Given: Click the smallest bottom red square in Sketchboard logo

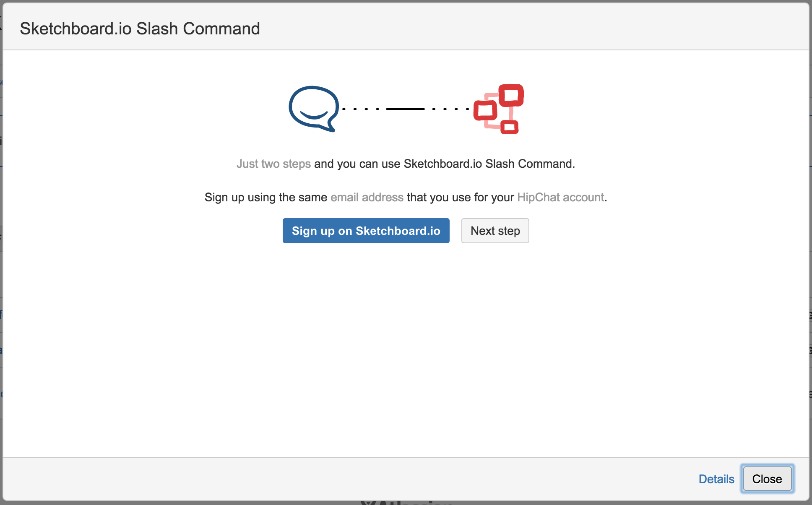Looking at the screenshot, I should 510,127.
